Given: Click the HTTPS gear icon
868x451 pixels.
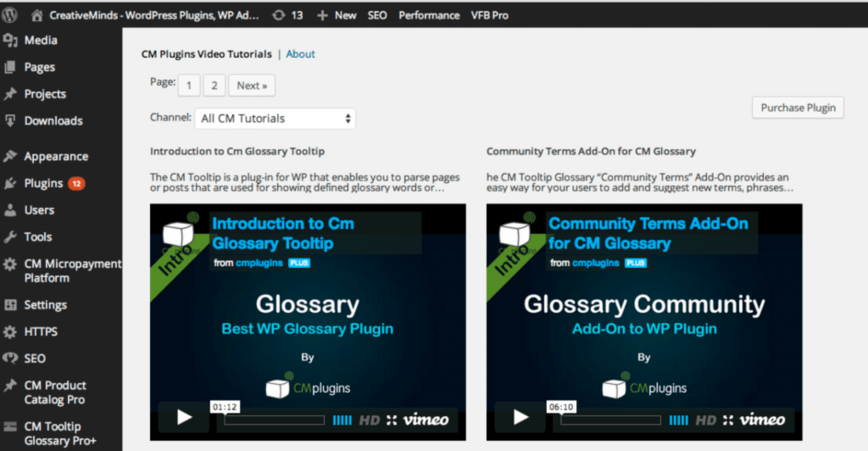Looking at the screenshot, I should point(10,332).
